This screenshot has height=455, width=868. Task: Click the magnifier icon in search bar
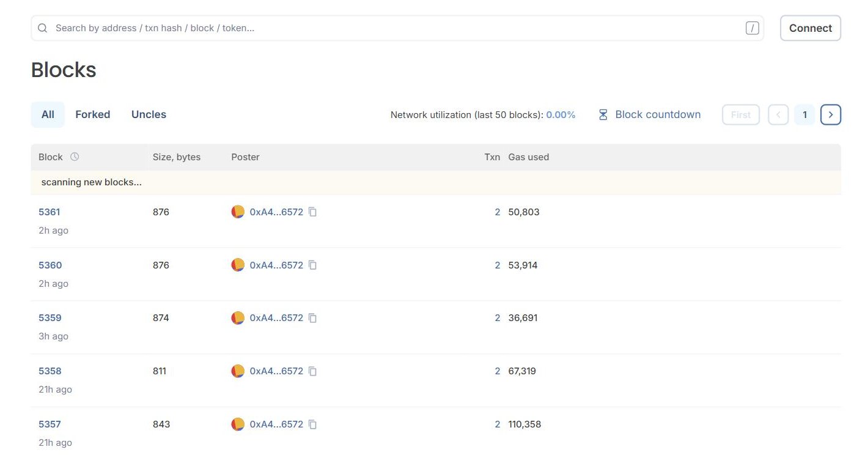click(42, 28)
